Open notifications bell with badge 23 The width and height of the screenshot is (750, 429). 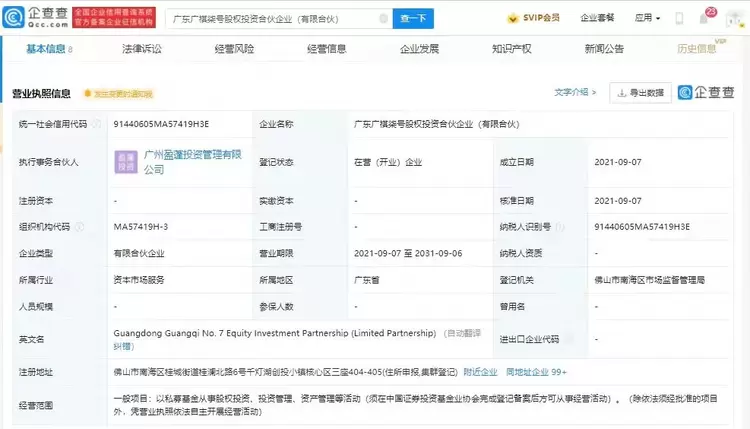[x=704, y=19]
